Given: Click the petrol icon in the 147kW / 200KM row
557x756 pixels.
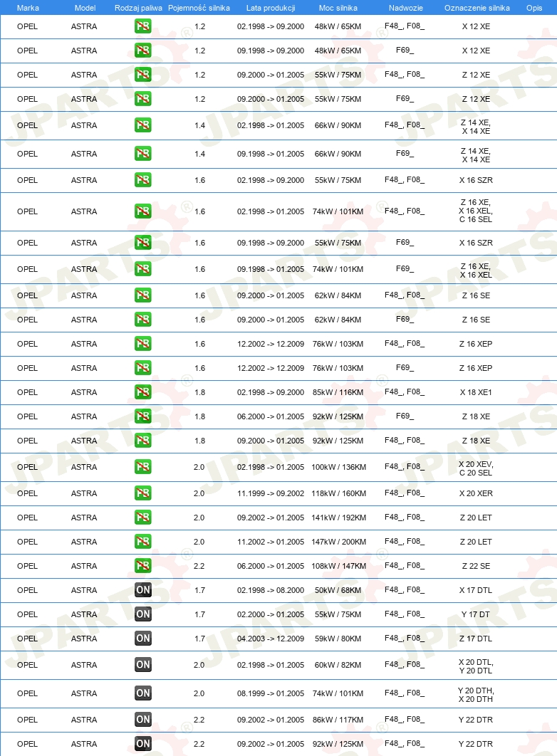Looking at the screenshot, I should [x=142, y=542].
